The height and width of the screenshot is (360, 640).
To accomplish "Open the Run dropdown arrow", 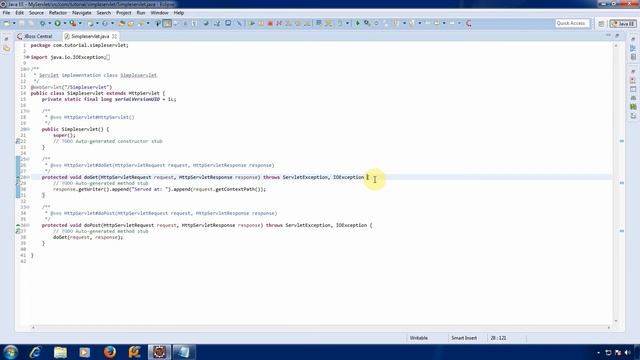I will 64,23.
